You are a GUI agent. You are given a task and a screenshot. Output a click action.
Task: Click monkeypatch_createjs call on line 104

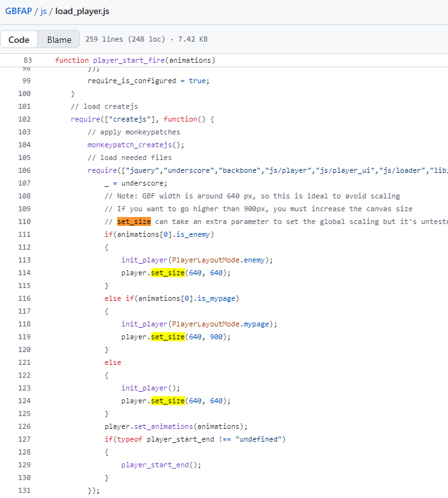136,145
